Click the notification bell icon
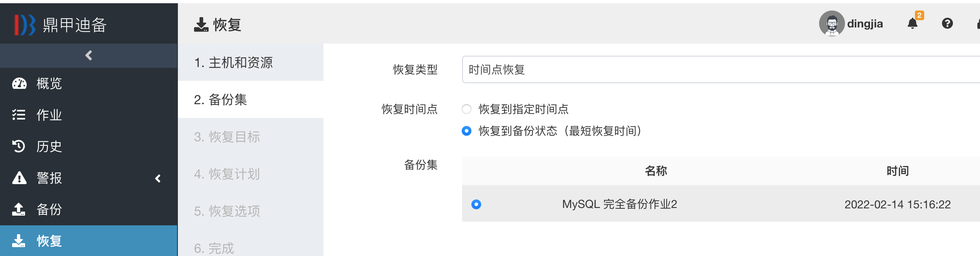Screen dimensions: 980x256 click(912, 24)
